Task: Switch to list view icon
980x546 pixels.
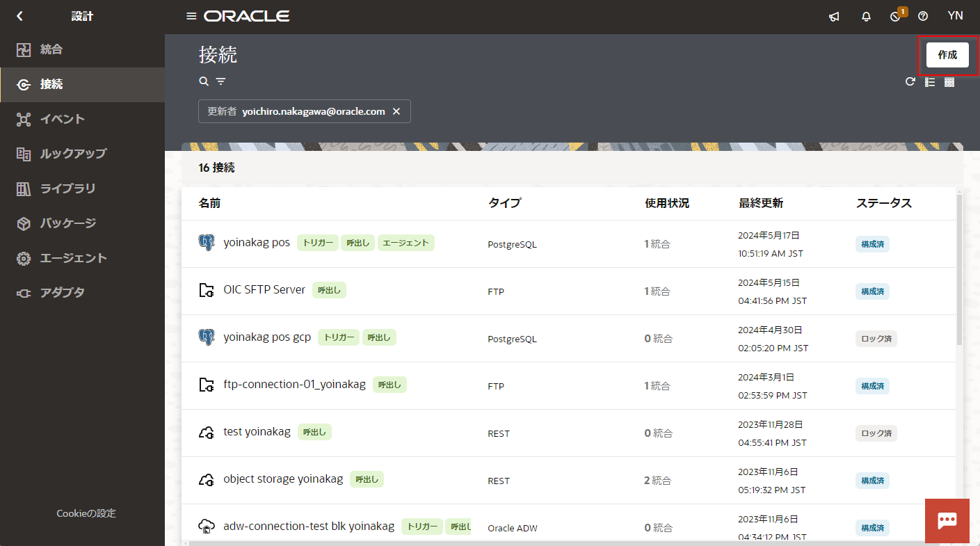Action: coord(930,82)
